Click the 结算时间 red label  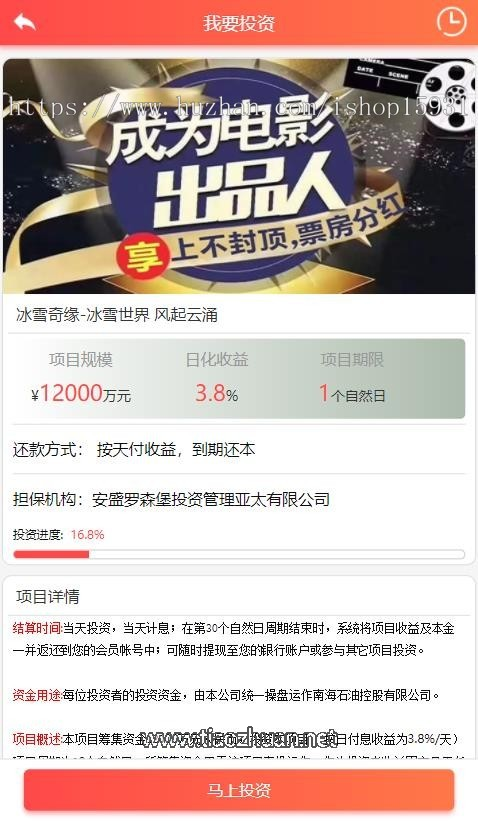[37, 628]
